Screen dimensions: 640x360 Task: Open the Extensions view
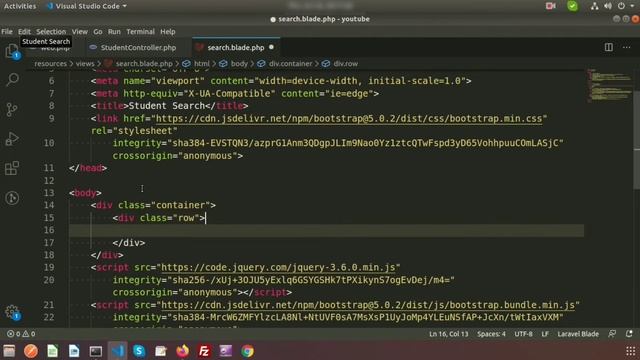coord(12,168)
